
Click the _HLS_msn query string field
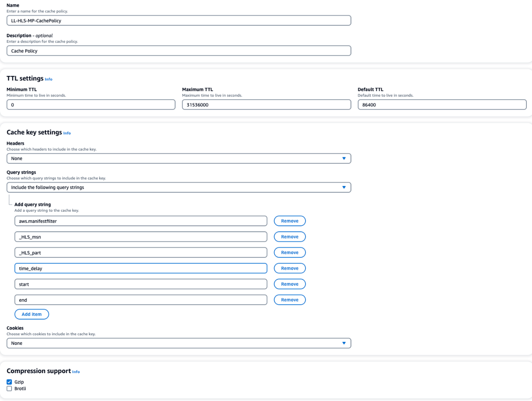[141, 237]
